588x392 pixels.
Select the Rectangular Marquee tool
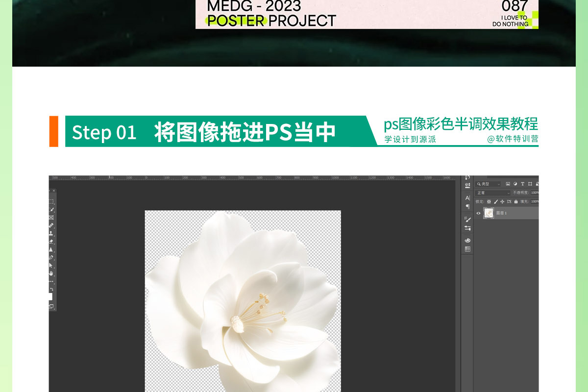click(x=51, y=201)
